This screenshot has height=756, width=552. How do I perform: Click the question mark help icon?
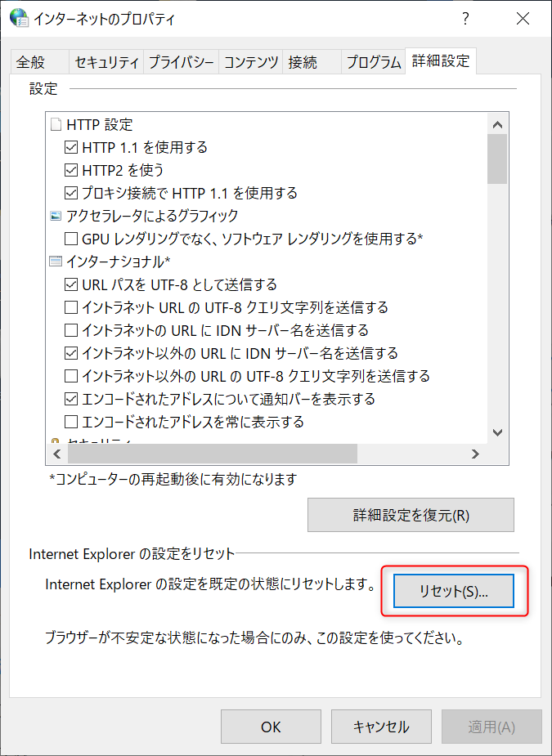coord(465,18)
